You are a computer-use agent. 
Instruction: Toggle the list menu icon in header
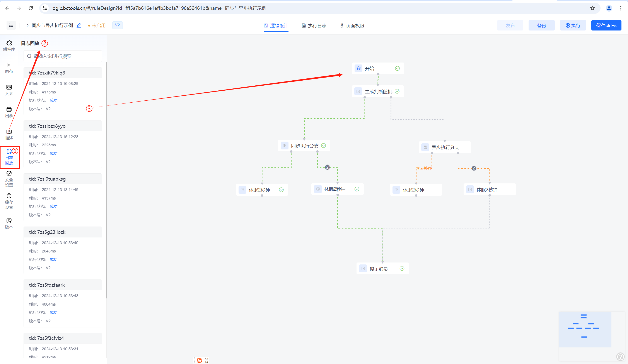tap(11, 25)
